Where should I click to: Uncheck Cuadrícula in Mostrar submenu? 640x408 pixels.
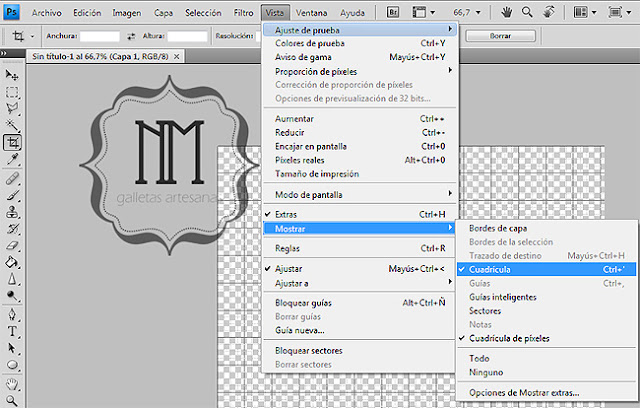click(547, 269)
